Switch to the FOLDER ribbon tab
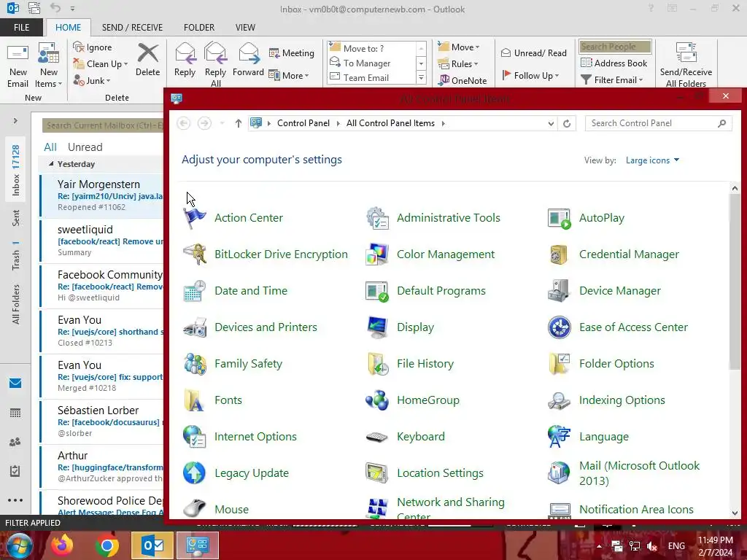747x560 pixels. pos(199,28)
